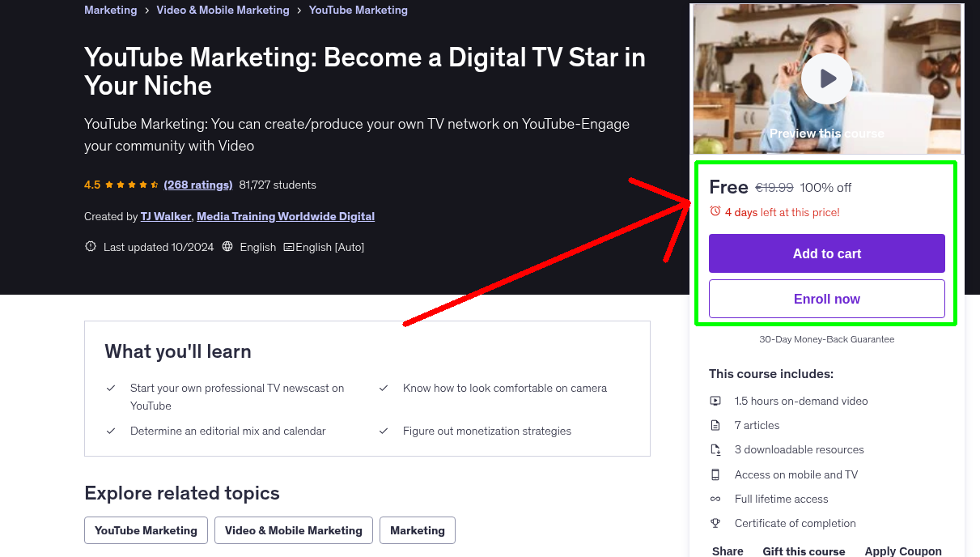Click the on-demand video icon
This screenshot has width=980, height=557.
click(x=716, y=401)
